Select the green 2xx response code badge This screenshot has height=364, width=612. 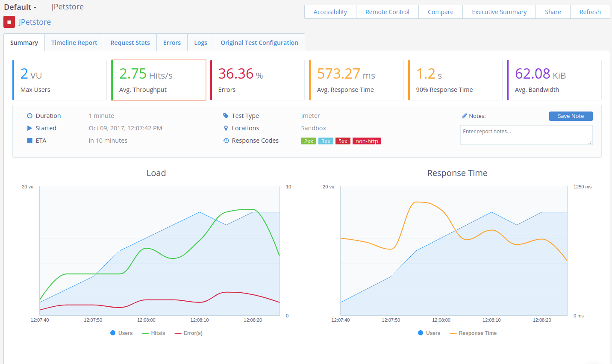(309, 141)
